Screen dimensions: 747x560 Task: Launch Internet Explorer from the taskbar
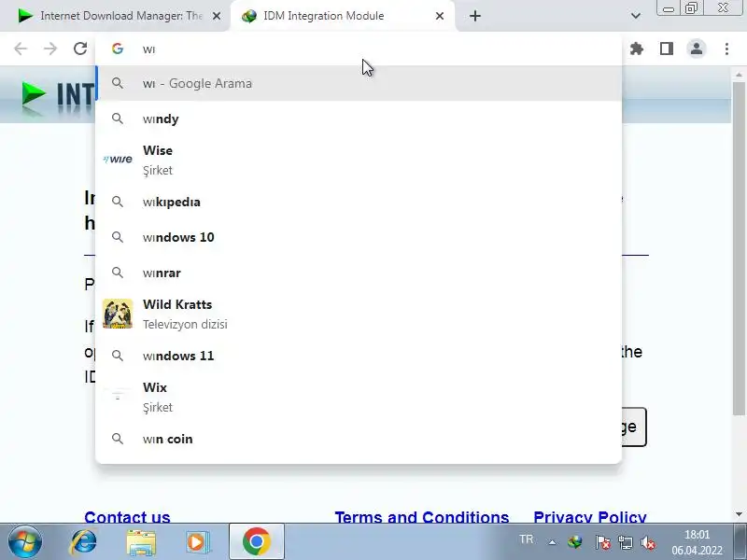pyautogui.click(x=83, y=542)
